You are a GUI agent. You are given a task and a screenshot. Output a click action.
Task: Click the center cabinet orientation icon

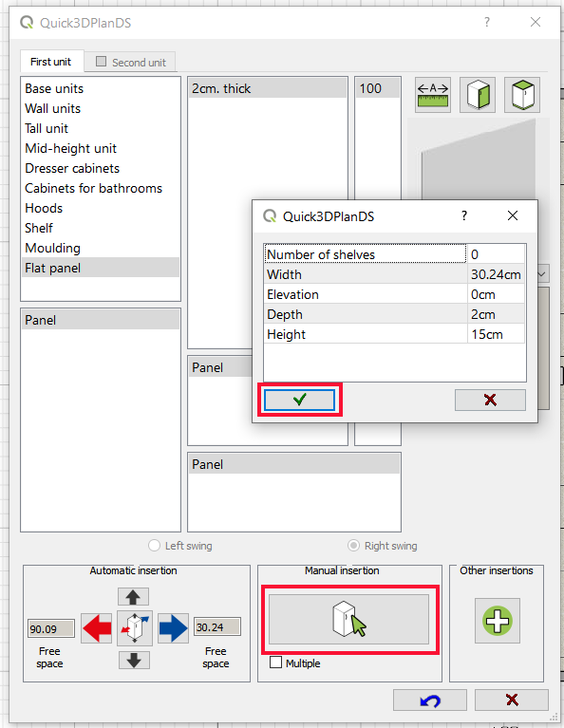pyautogui.click(x=135, y=628)
